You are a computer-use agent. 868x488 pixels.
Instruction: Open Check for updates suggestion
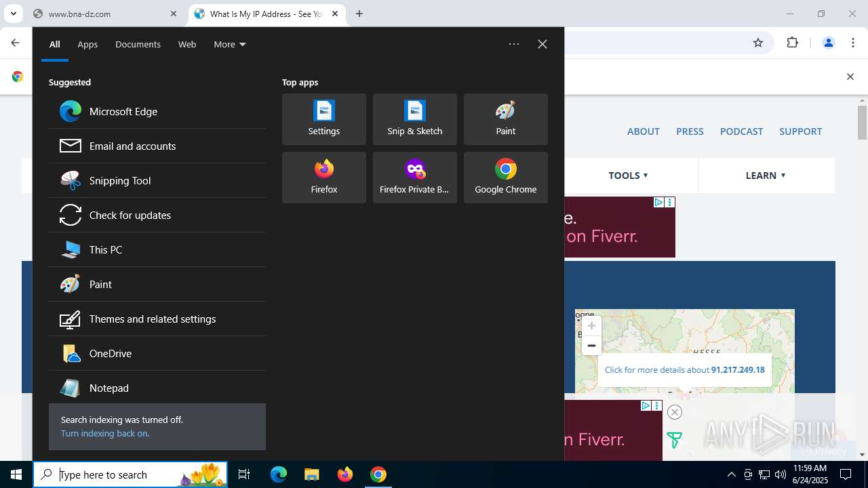point(157,215)
